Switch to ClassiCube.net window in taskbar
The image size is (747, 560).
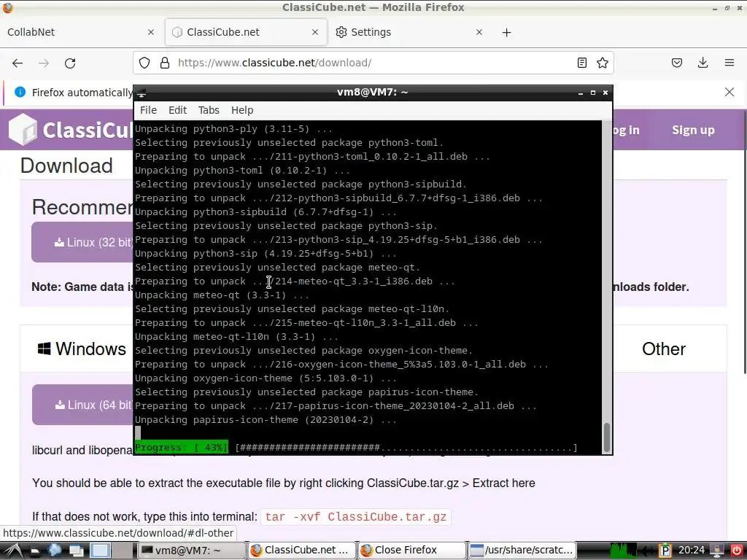coord(301,550)
